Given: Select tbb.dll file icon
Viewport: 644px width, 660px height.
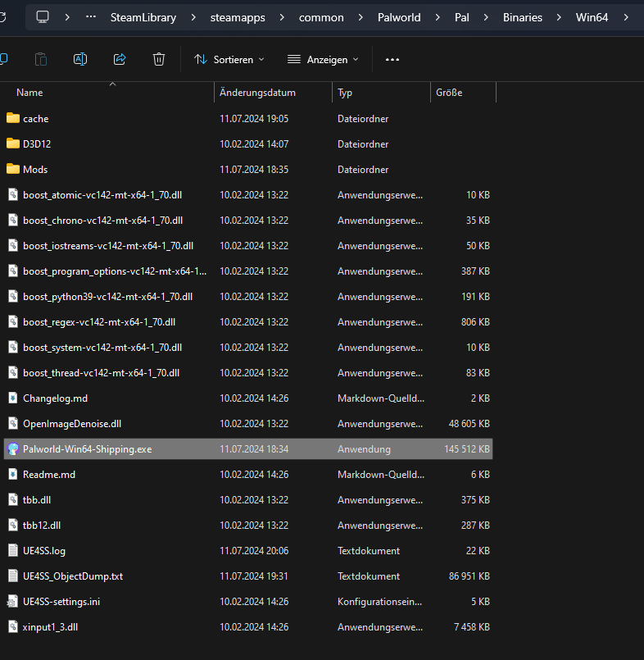Looking at the screenshot, I should tap(13, 499).
